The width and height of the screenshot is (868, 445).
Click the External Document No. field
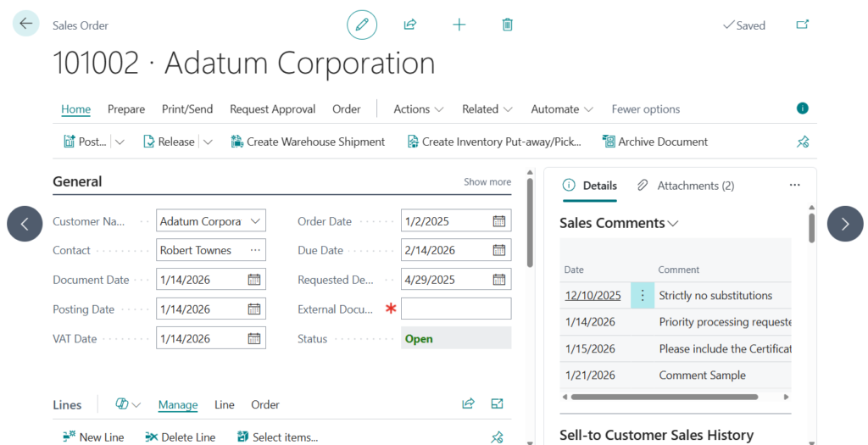tap(456, 309)
